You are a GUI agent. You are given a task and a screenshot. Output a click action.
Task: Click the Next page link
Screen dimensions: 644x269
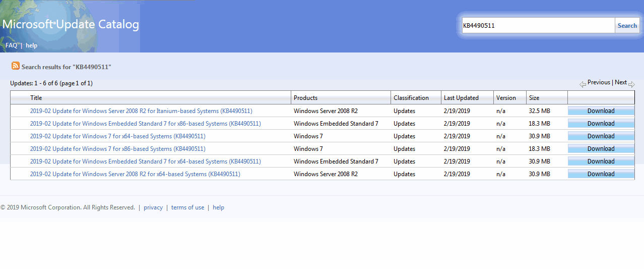tap(621, 82)
